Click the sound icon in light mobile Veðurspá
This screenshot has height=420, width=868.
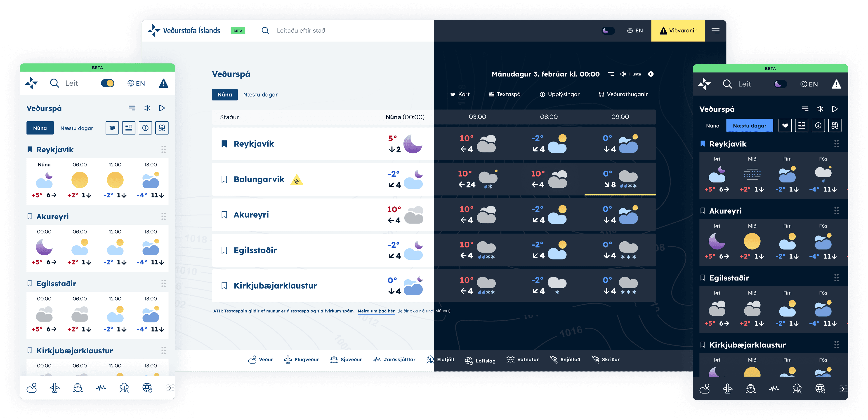tap(147, 108)
